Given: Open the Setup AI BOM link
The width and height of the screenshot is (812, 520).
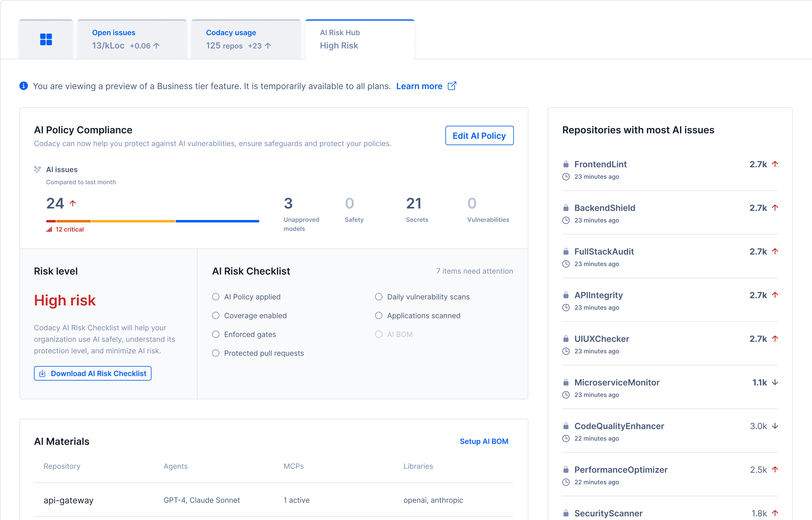Looking at the screenshot, I should click(x=484, y=441).
